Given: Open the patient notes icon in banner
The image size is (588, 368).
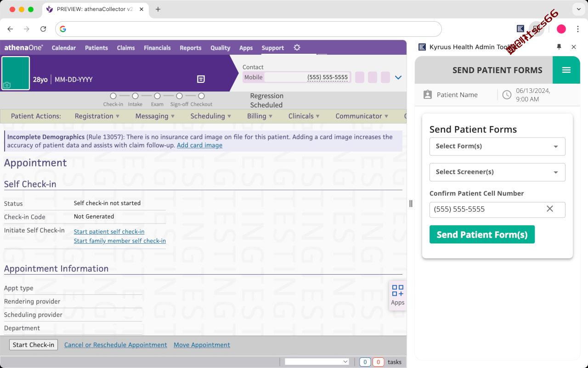Looking at the screenshot, I should click(x=201, y=79).
